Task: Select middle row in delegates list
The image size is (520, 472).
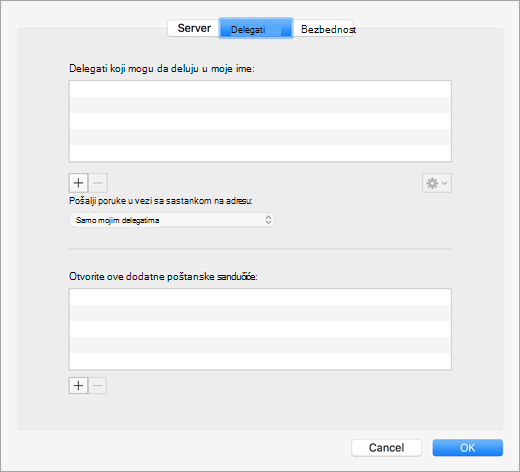Action: (260, 121)
